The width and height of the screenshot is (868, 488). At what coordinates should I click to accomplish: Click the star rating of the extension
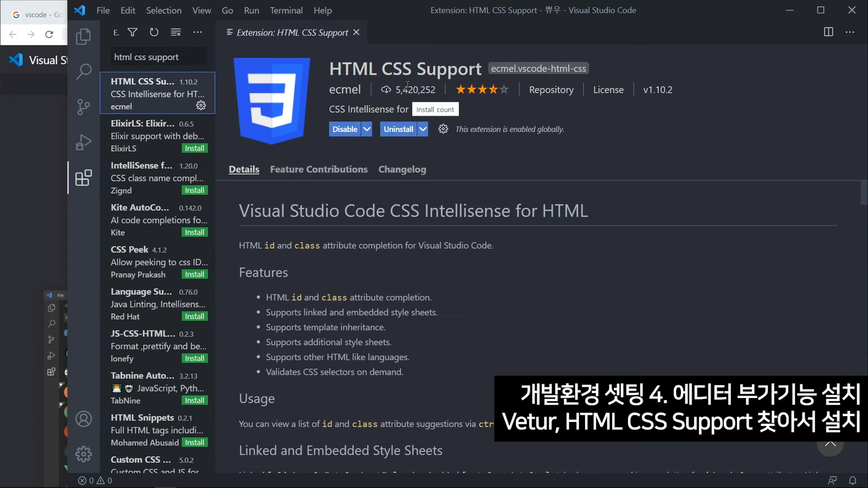(482, 90)
